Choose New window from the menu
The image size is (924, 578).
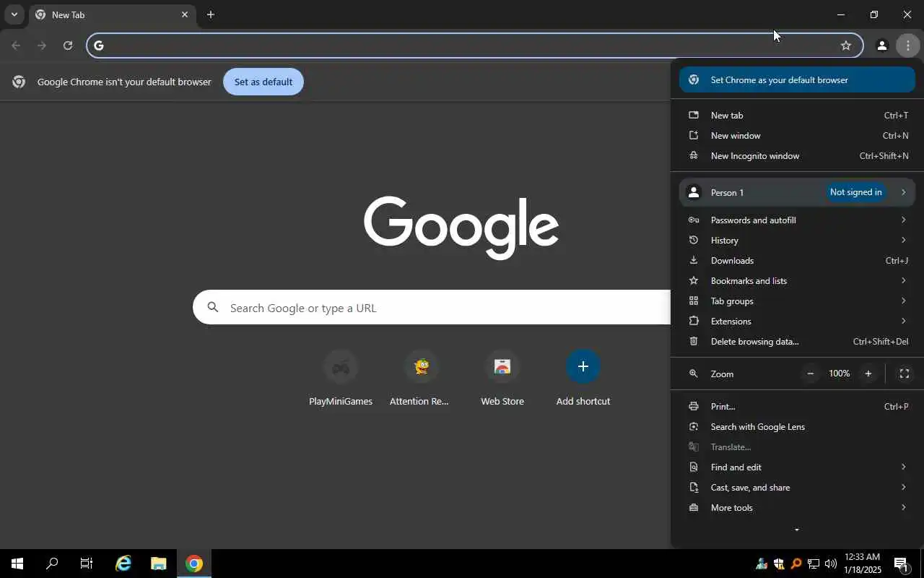point(797,135)
